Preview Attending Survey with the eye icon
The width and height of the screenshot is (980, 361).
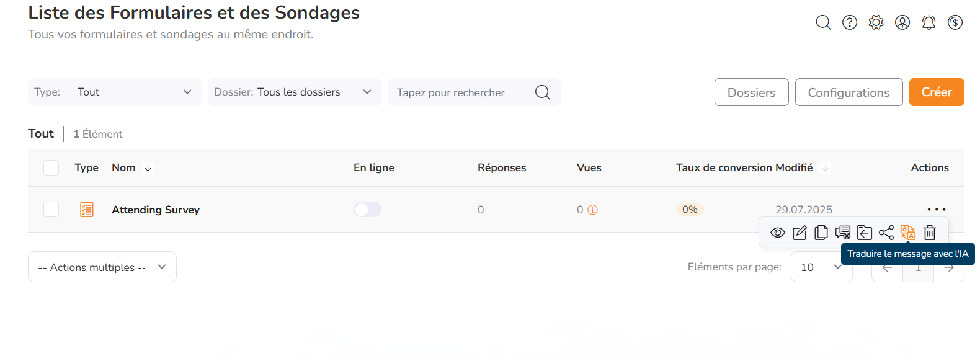[778, 233]
